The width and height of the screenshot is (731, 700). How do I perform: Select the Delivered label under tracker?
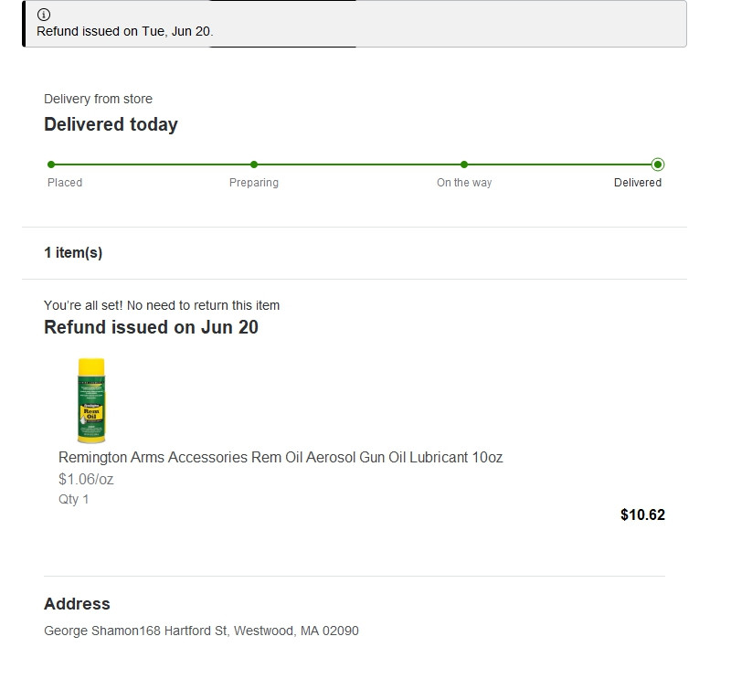coord(638,183)
